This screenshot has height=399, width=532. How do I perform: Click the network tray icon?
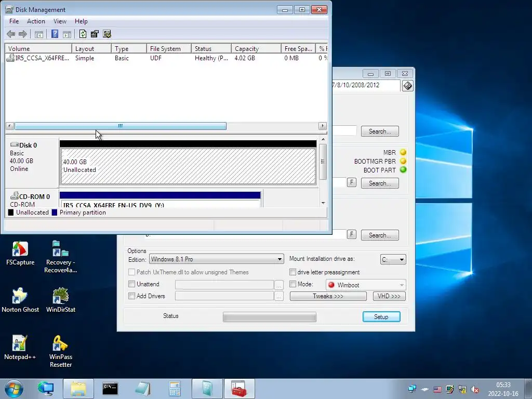pos(412,389)
